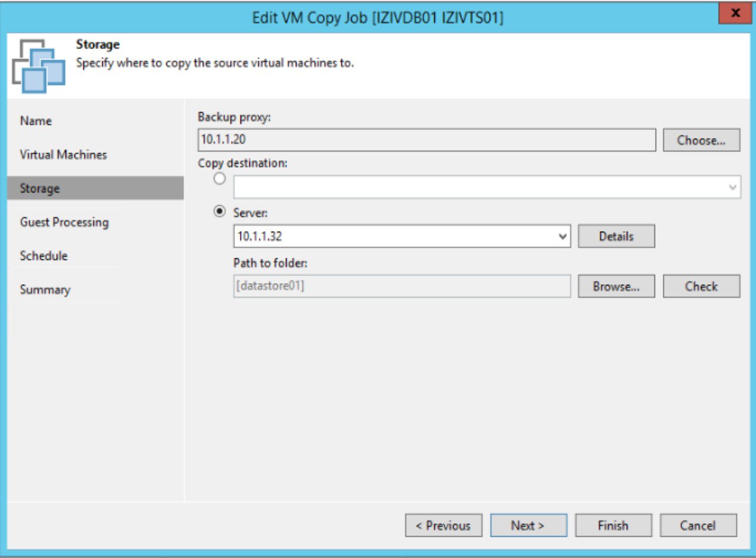Click the "Backup proxy:" label
Image resolution: width=756 pixels, height=558 pixels.
234,117
